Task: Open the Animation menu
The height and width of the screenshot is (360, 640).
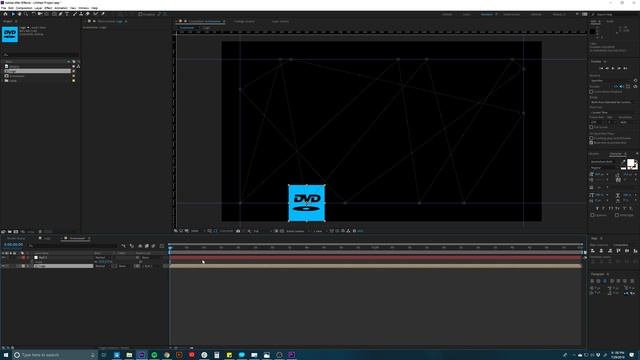Action: tap(61, 8)
